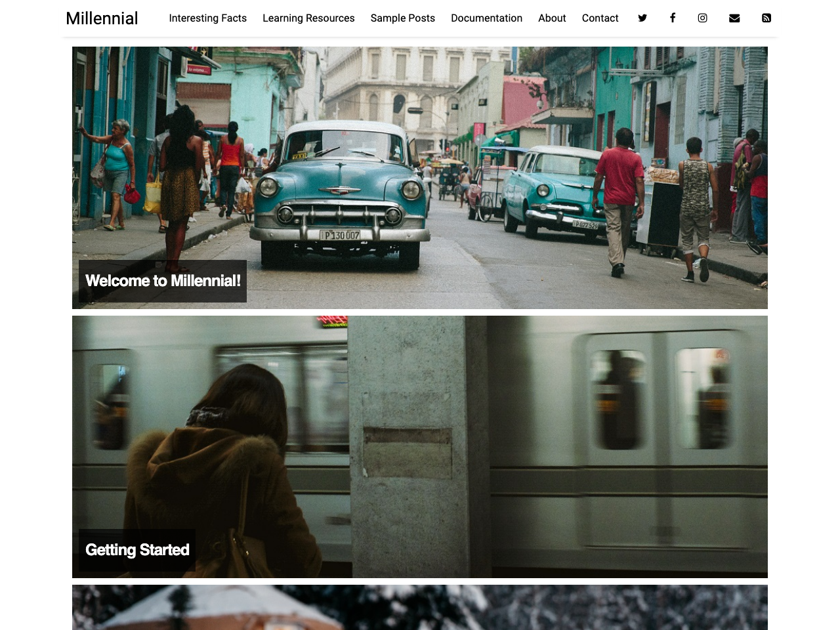Click the Facebook icon in header

coord(672,18)
